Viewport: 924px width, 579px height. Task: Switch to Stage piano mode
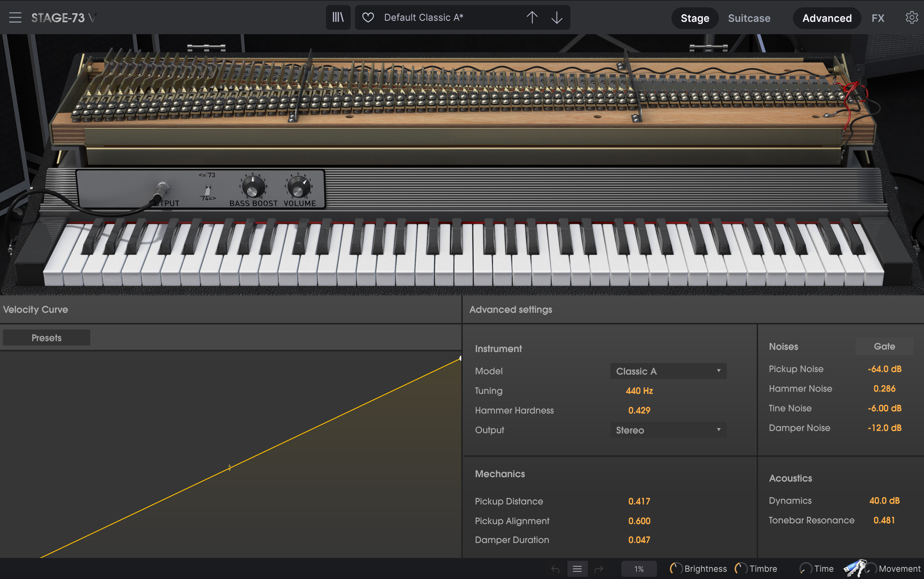pos(694,18)
